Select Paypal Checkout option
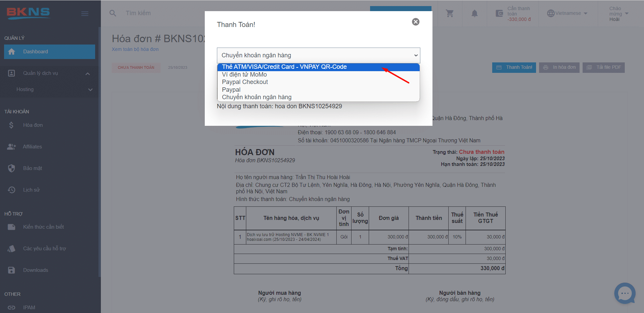 [x=318, y=82]
